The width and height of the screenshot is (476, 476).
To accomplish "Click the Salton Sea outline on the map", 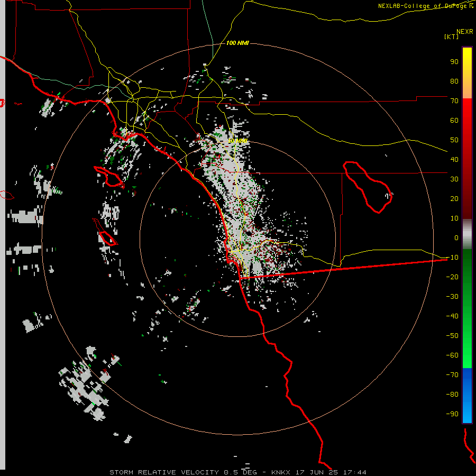I will (x=367, y=187).
